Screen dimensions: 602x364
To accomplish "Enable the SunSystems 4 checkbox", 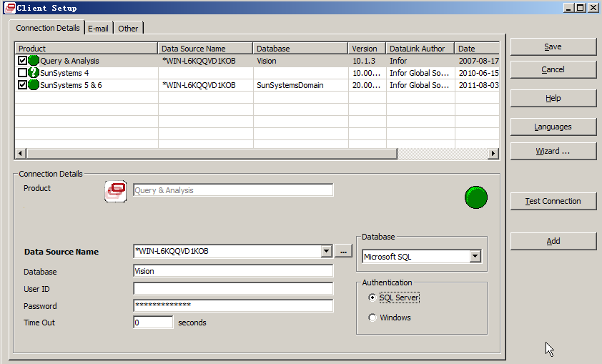I will 22,73.
